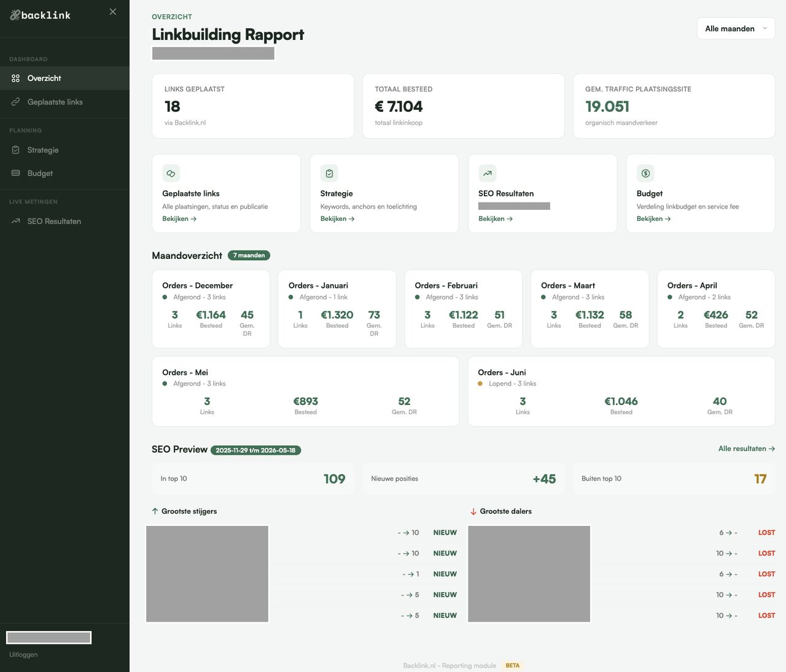Open Alle resultaten link
Image resolution: width=786 pixels, height=672 pixels.
pos(747,449)
